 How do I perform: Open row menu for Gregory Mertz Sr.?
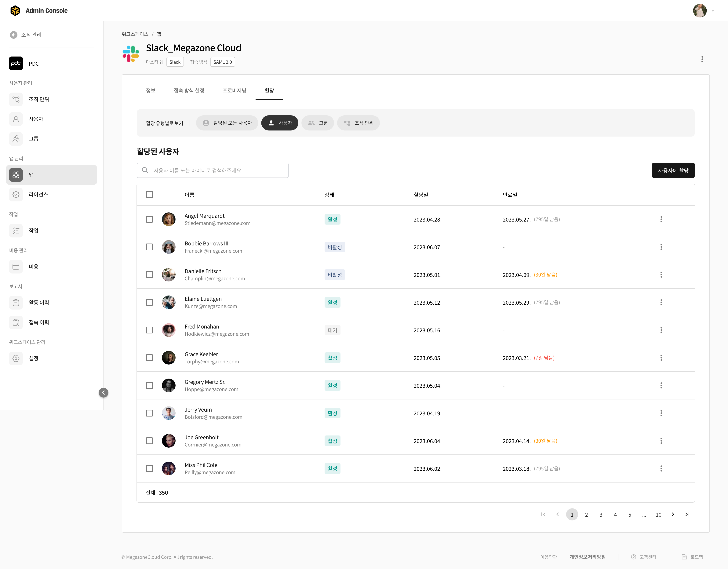661,386
